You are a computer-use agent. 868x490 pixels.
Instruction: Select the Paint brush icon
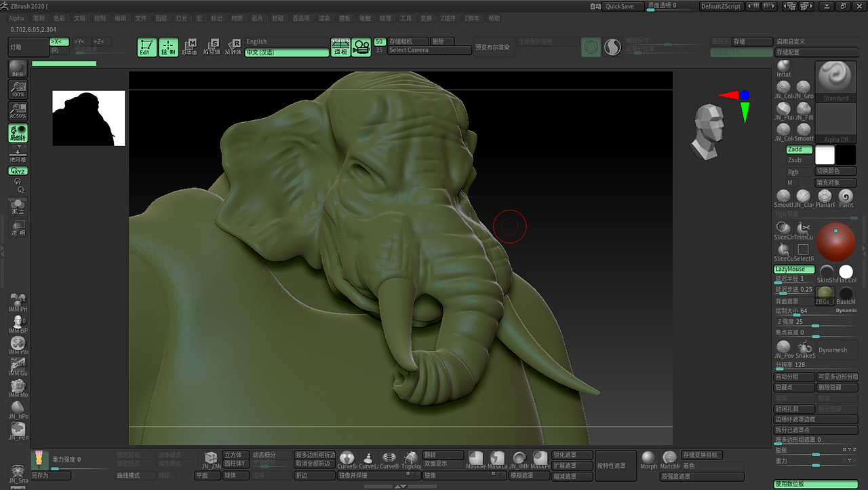coord(846,195)
